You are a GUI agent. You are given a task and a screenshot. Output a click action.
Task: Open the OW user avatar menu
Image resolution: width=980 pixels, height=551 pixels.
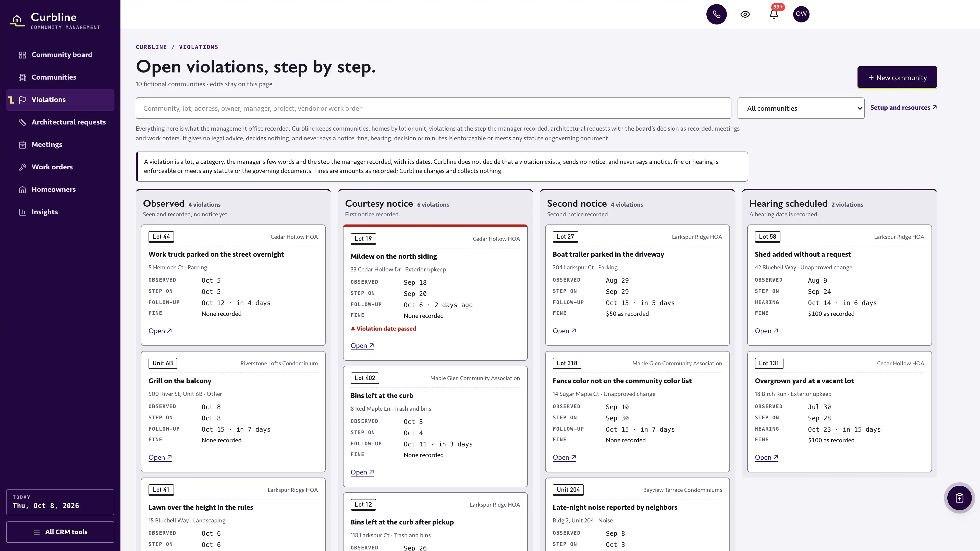pos(801,14)
